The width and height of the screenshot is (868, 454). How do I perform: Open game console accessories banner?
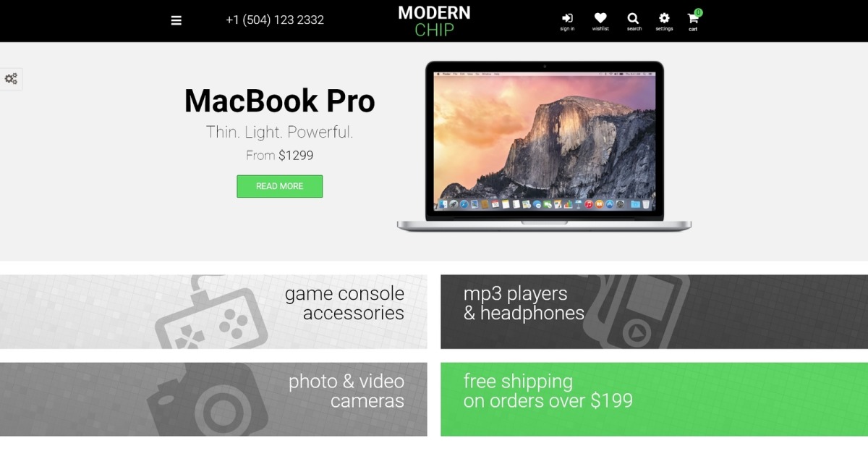pyautogui.click(x=213, y=312)
